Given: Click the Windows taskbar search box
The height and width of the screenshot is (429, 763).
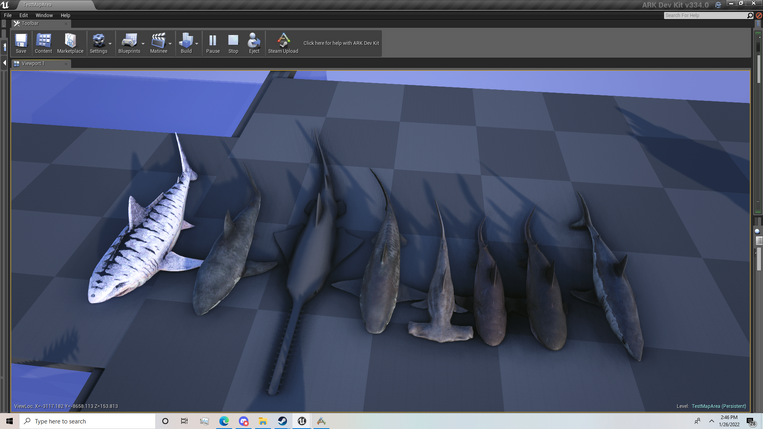Looking at the screenshot, I should coord(88,421).
